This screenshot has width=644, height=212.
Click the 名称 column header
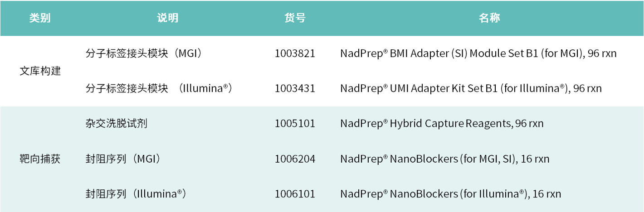489,18
